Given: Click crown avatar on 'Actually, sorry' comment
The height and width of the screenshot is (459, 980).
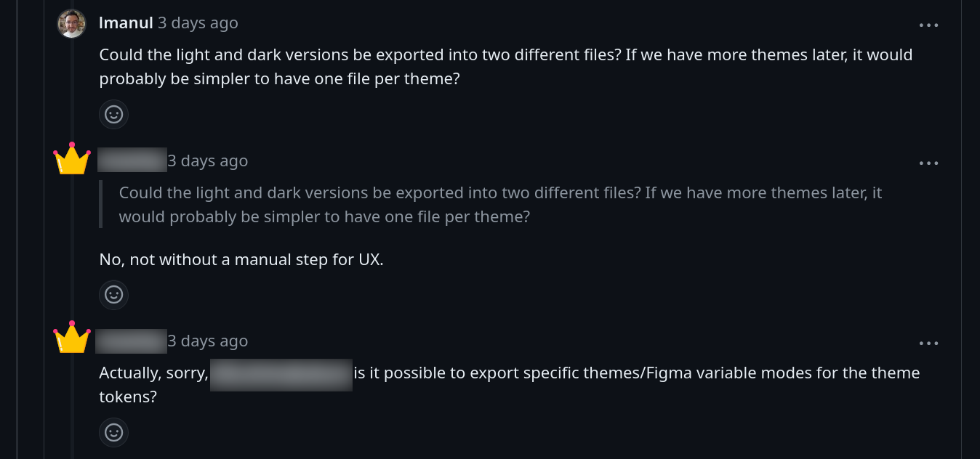Looking at the screenshot, I should point(72,338).
